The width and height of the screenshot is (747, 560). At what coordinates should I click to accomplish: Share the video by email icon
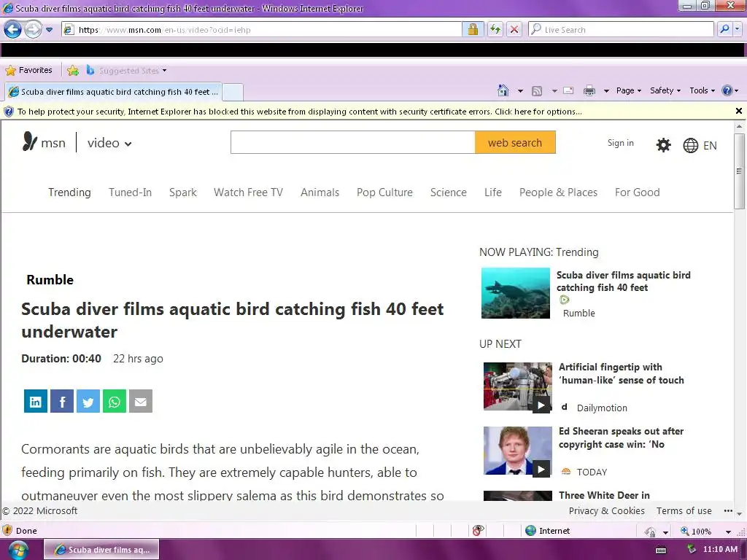[141, 402]
